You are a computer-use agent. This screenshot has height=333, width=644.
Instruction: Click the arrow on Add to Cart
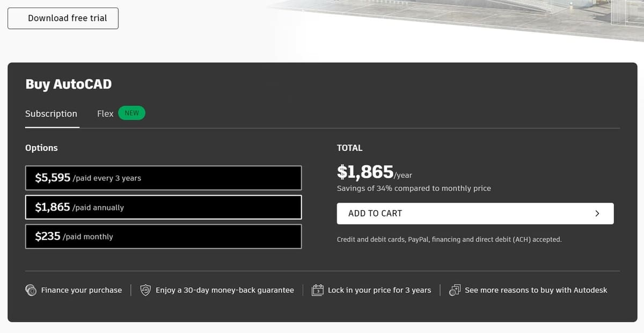(597, 213)
